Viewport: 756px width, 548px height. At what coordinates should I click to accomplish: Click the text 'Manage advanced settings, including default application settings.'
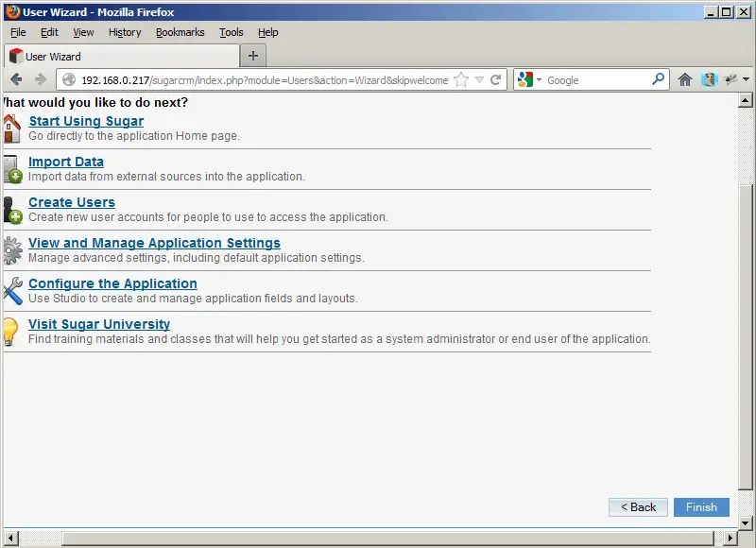pos(197,258)
